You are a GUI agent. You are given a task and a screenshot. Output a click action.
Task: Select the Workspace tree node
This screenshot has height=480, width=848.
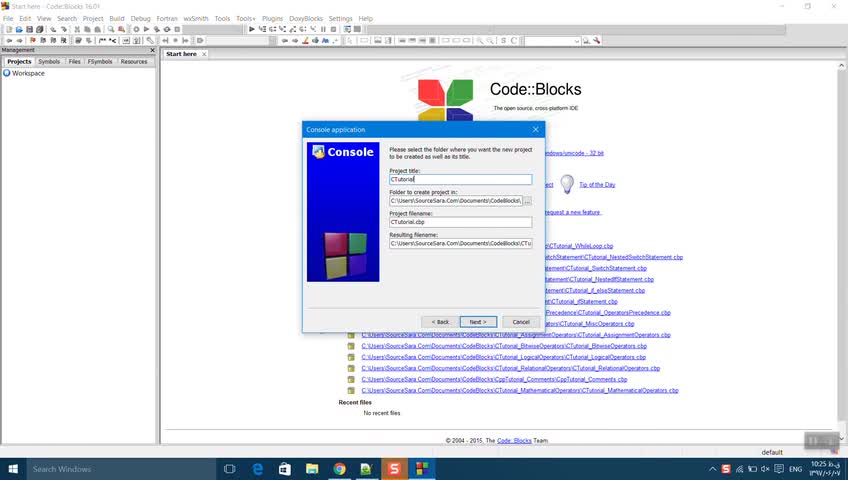pyautogui.click(x=28, y=73)
